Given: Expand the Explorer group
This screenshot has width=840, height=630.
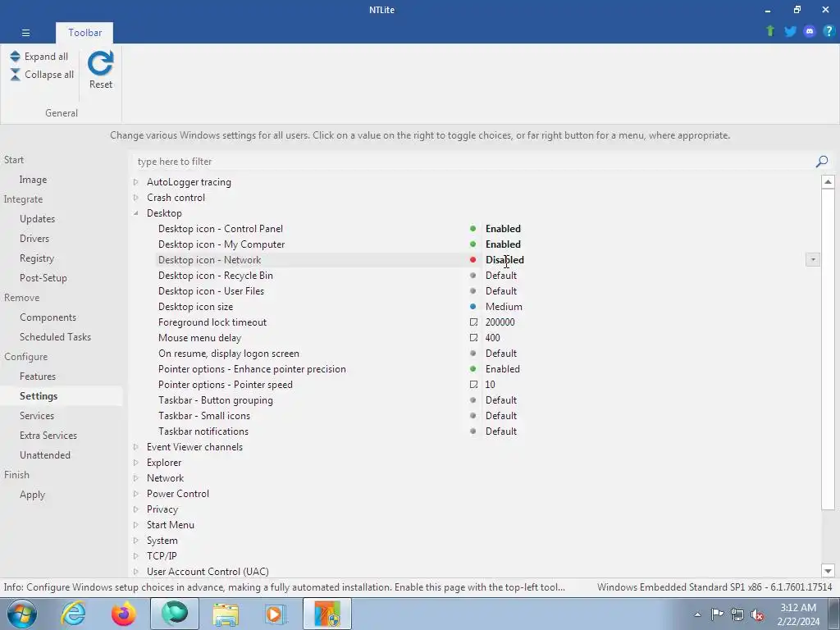Looking at the screenshot, I should point(136,463).
